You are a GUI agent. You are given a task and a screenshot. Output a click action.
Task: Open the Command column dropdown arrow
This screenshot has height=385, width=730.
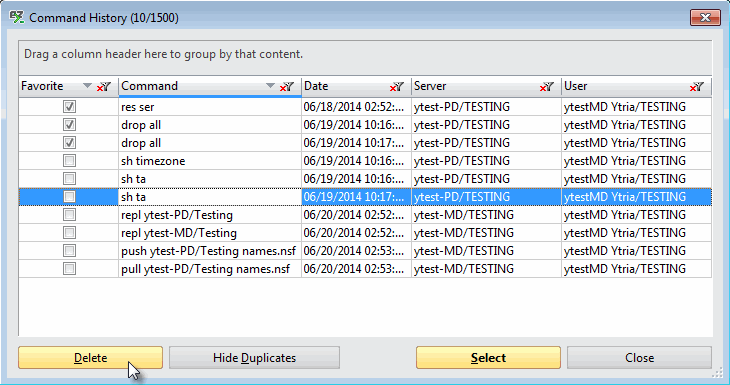[270, 86]
